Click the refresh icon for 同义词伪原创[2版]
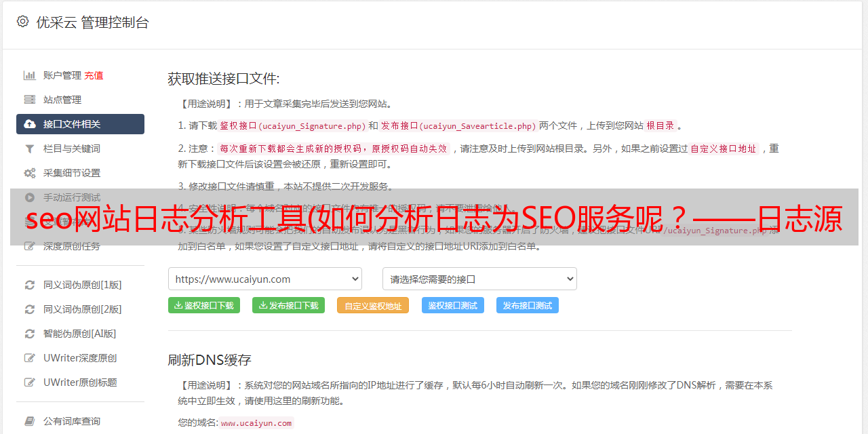 click(x=29, y=309)
